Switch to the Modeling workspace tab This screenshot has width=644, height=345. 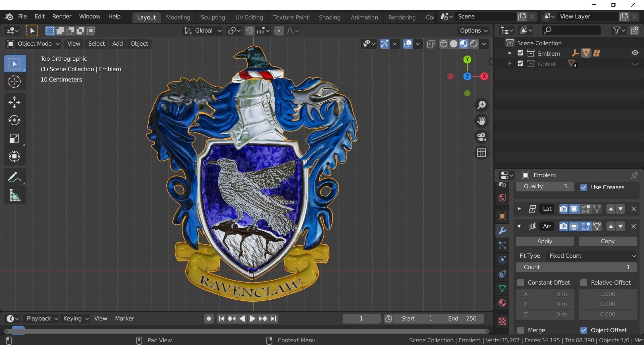(x=178, y=17)
